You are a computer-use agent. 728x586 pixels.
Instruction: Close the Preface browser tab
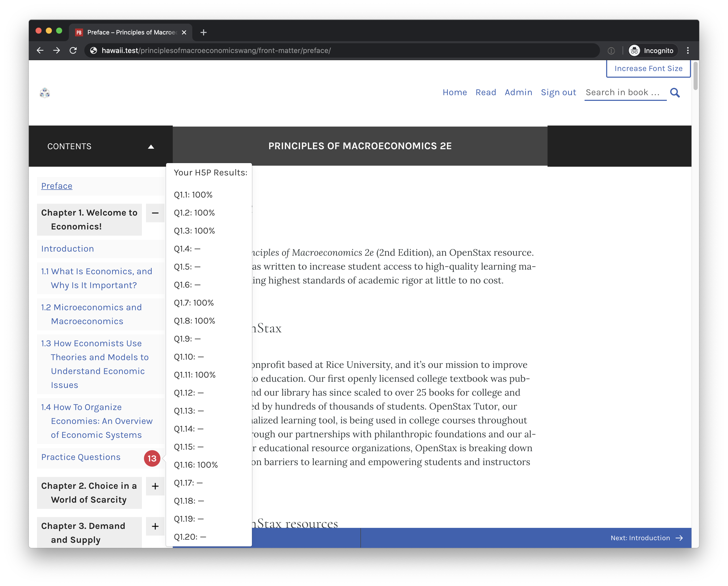184,32
